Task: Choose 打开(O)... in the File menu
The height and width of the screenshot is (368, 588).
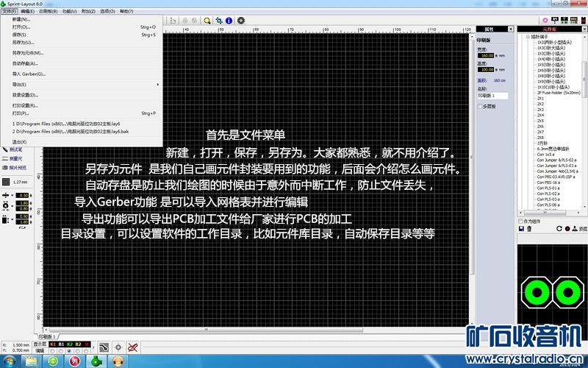Action: 82,27
